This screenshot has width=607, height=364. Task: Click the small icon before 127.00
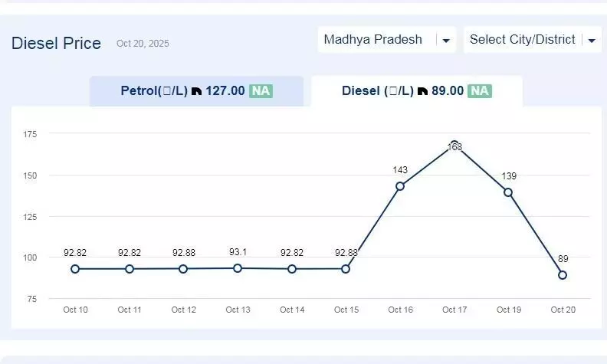pos(196,91)
